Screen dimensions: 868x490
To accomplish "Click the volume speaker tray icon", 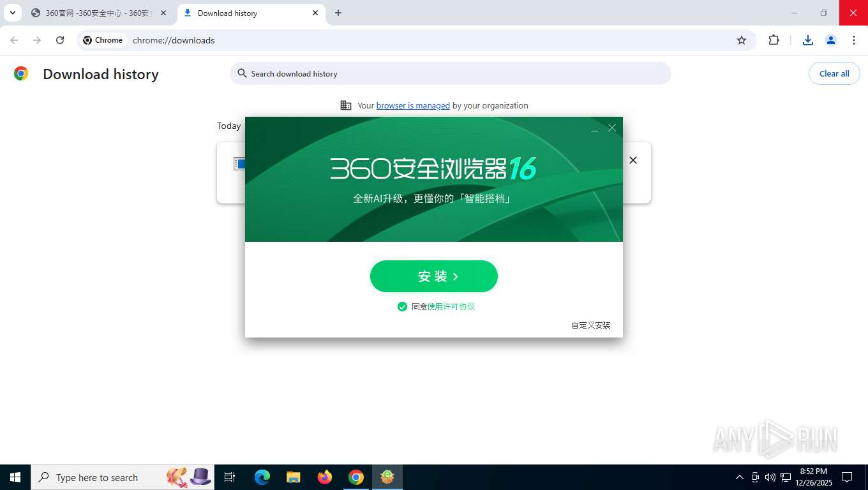I will point(770,477).
